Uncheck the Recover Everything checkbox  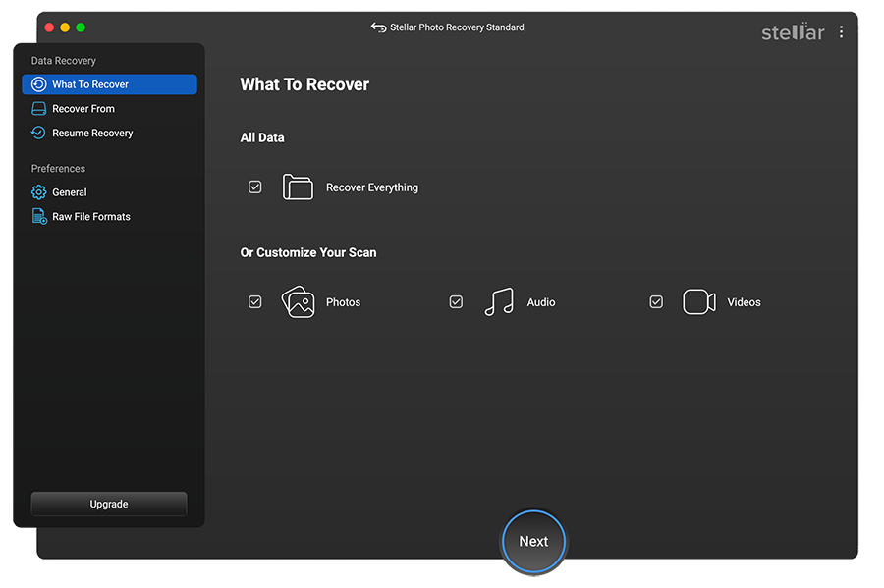[x=254, y=187]
